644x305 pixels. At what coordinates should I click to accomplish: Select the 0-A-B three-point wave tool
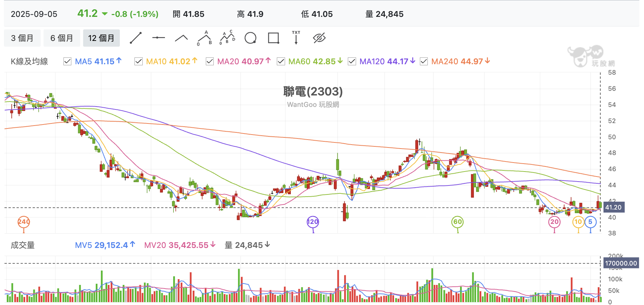[205, 38]
